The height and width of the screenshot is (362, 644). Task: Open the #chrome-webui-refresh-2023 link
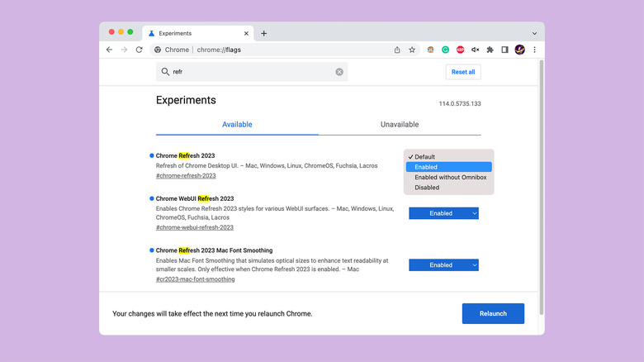point(194,227)
